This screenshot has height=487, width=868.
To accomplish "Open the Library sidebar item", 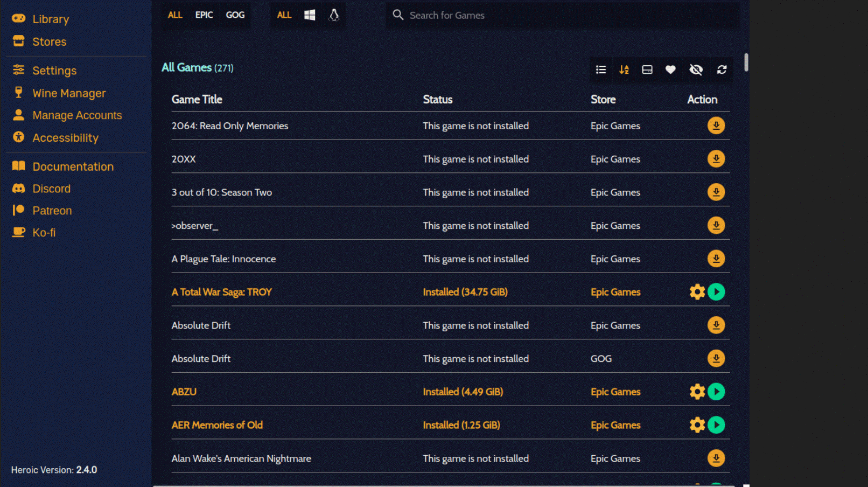I will click(x=41, y=19).
